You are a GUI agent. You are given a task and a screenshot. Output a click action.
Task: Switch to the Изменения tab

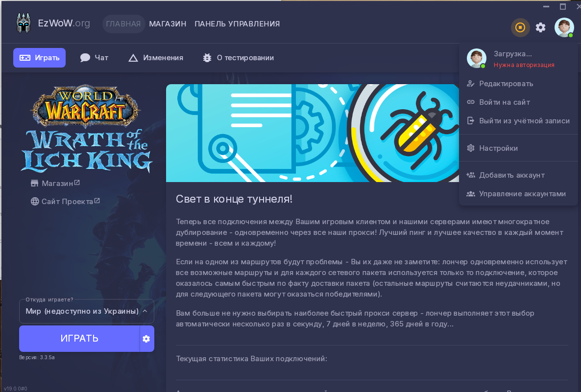[156, 58]
